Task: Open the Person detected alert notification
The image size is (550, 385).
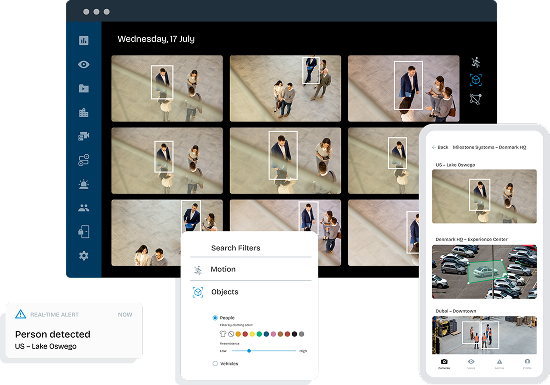Action: coord(74,331)
